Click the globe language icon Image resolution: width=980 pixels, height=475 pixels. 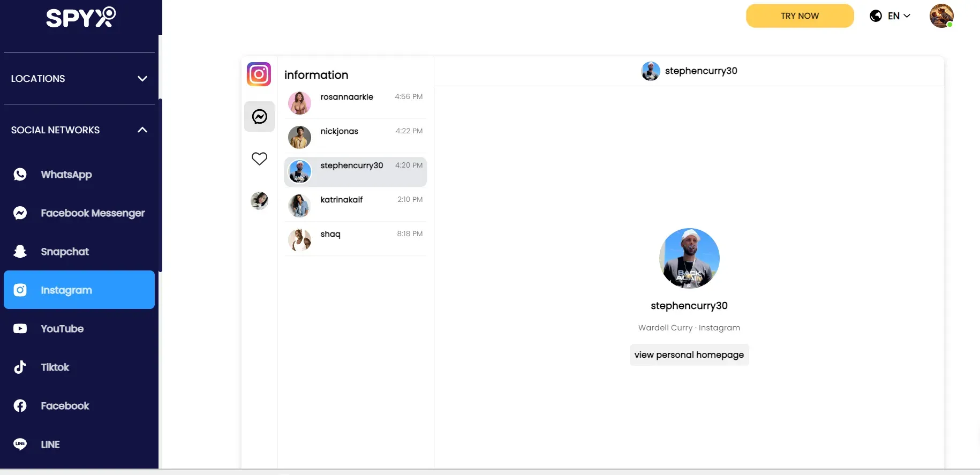(876, 16)
